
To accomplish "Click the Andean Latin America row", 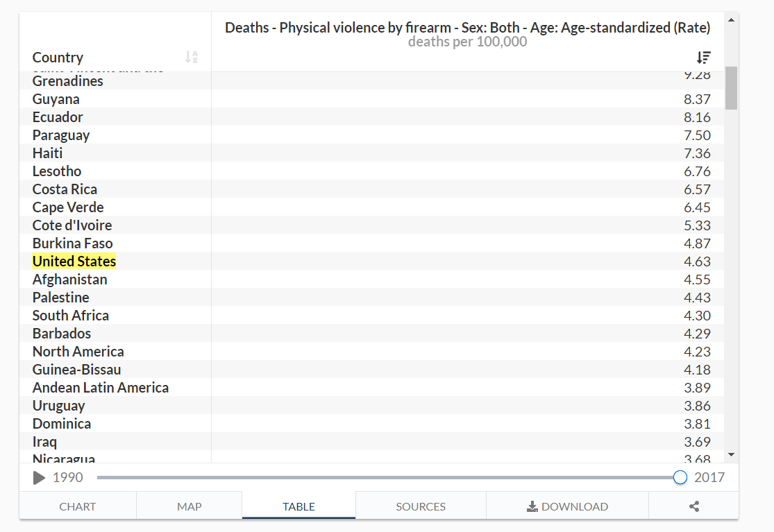I will coord(371,388).
